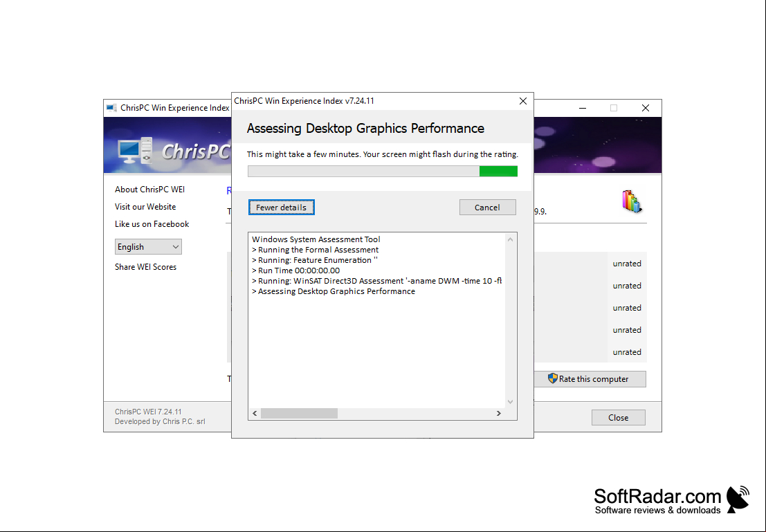Close the assessment dialog with its X button
This screenshot has width=766, height=532.
[522, 101]
